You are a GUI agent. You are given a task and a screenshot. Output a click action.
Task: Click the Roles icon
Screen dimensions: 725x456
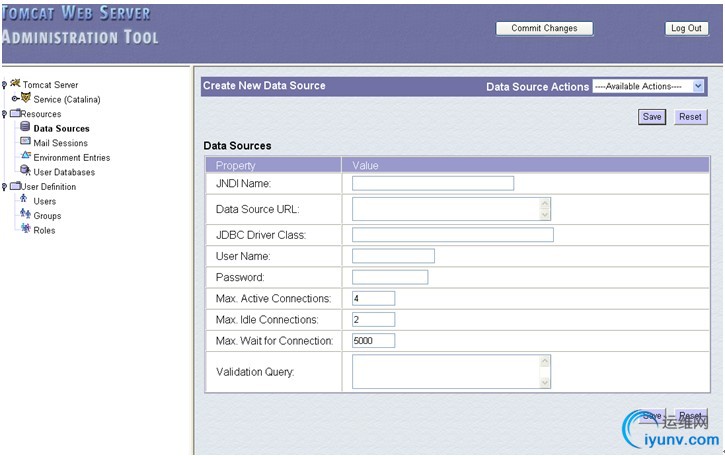coord(26,228)
